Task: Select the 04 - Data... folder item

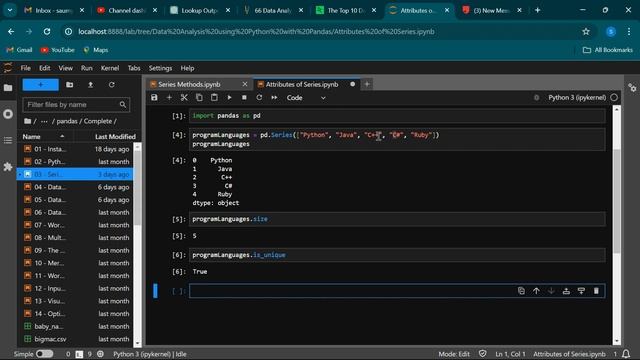Action: (x=76, y=187)
